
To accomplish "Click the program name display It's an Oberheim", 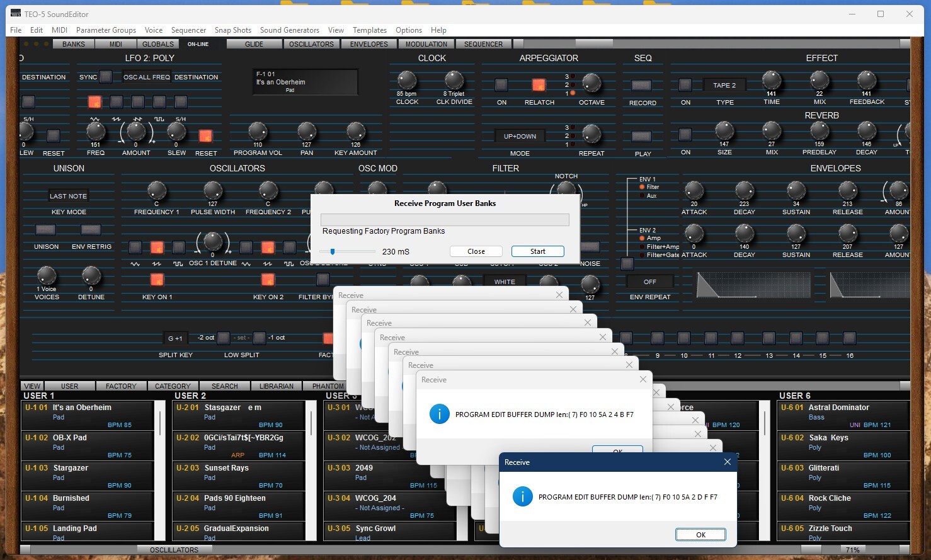I will click(x=306, y=82).
